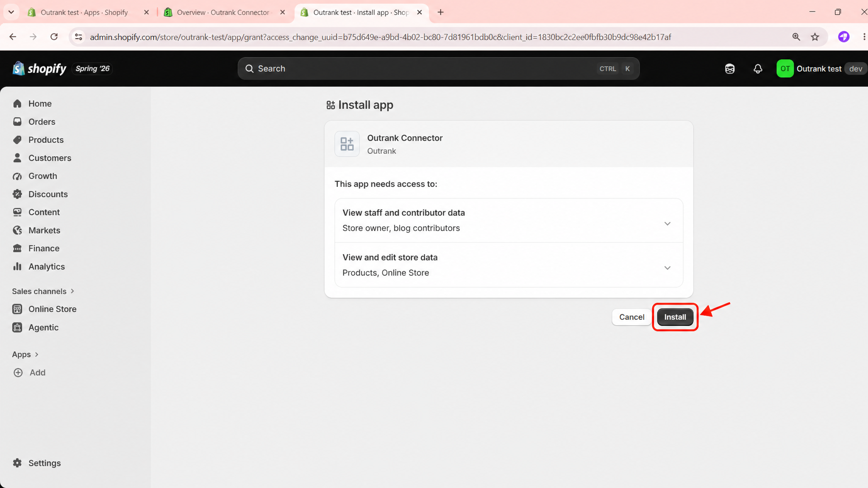Expand View staff and contributor data
This screenshot has width=868, height=488.
pos(667,224)
